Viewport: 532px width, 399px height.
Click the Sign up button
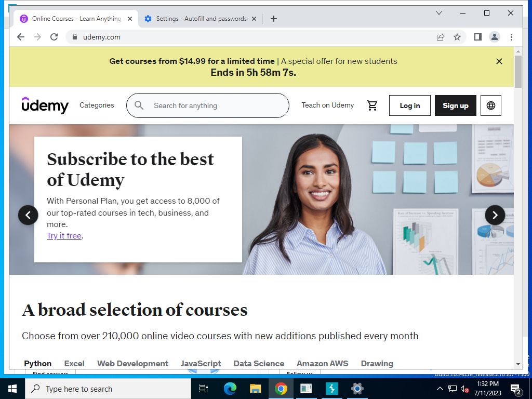(455, 105)
